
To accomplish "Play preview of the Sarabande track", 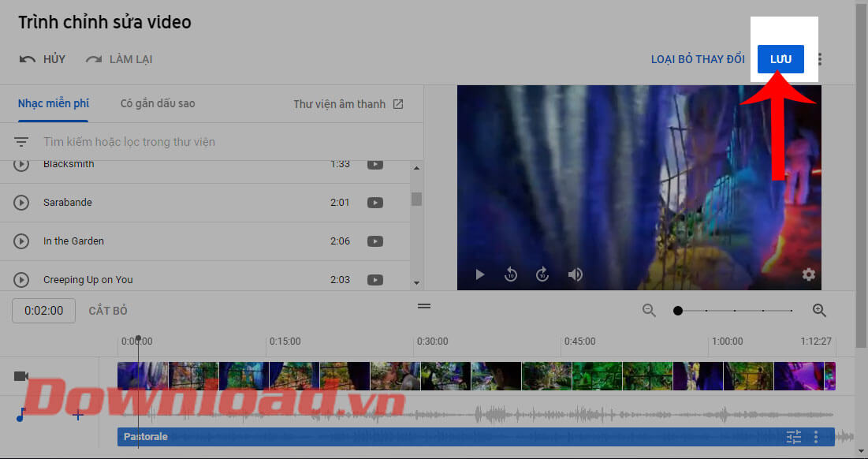I will pyautogui.click(x=21, y=203).
